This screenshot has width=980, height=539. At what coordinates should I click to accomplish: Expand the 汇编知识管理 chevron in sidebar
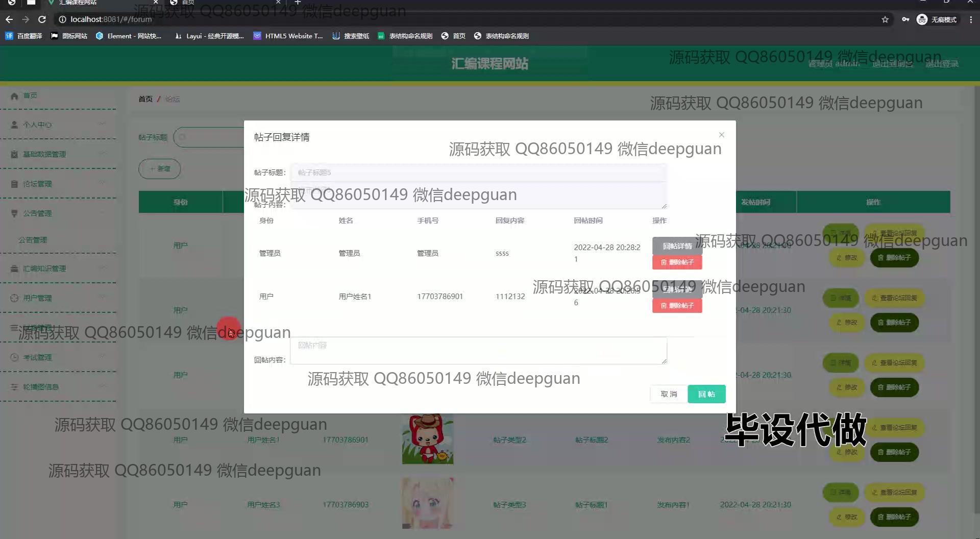pos(102,268)
